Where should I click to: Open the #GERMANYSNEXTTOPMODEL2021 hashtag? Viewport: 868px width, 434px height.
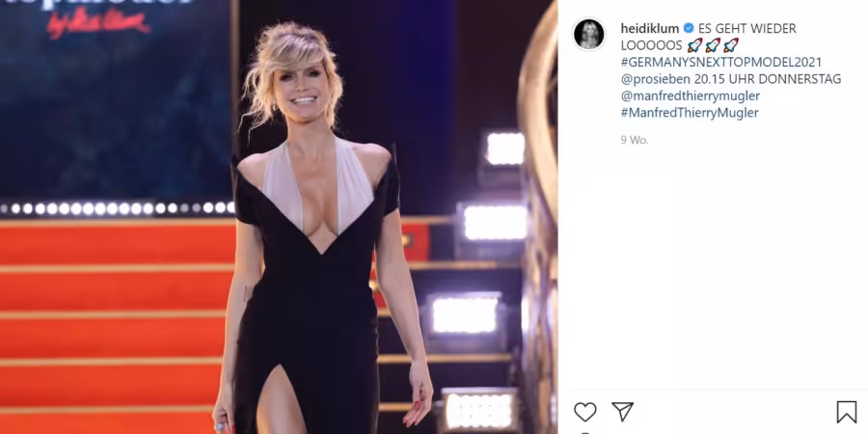(x=720, y=62)
